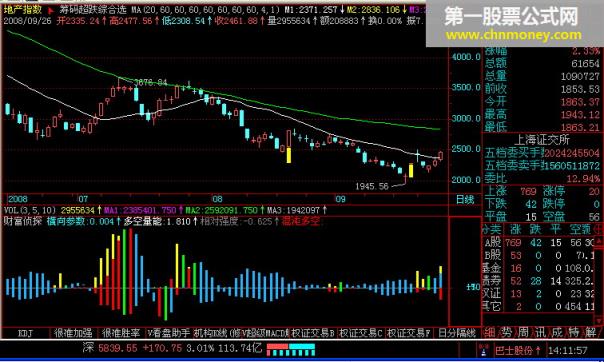Switch to the 周 side panel tab
This screenshot has width=604, height=362.
pyautogui.click(x=523, y=332)
